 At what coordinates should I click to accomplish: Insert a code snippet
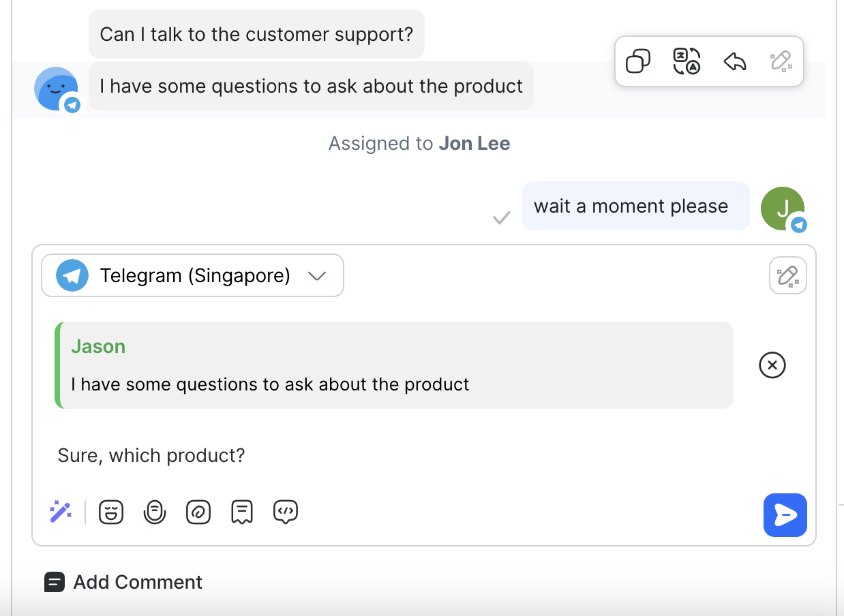point(286,512)
